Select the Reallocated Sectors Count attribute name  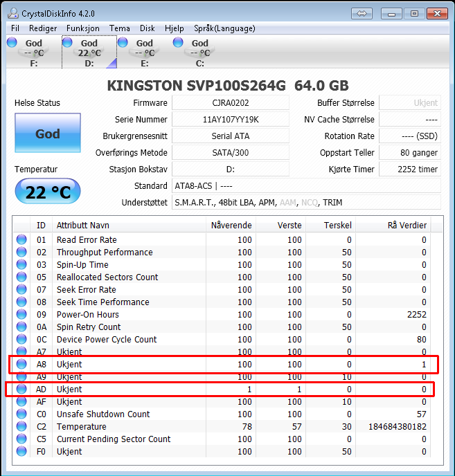(x=107, y=277)
